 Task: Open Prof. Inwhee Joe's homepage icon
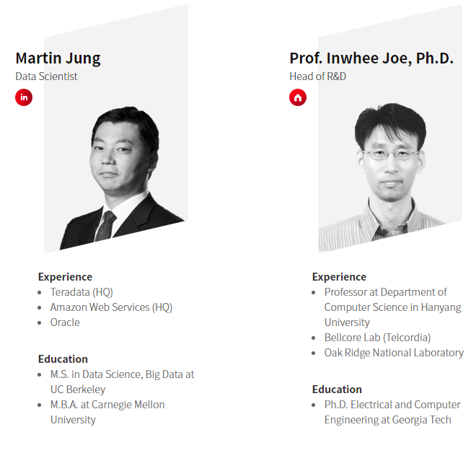point(298,97)
